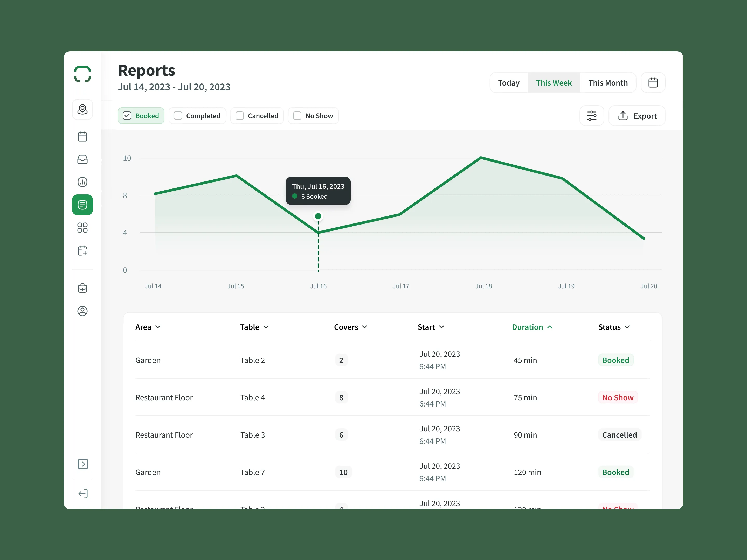Click the logout arrow icon at sidebar bottom
The height and width of the screenshot is (560, 747).
tap(82, 494)
